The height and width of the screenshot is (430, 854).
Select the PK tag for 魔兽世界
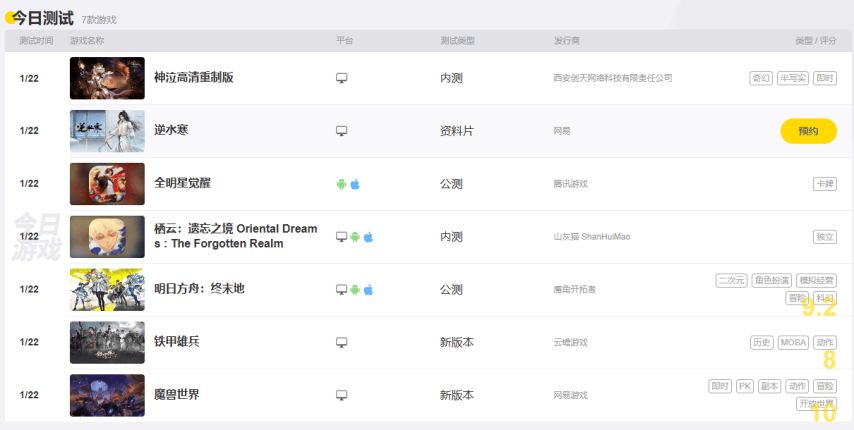(745, 386)
